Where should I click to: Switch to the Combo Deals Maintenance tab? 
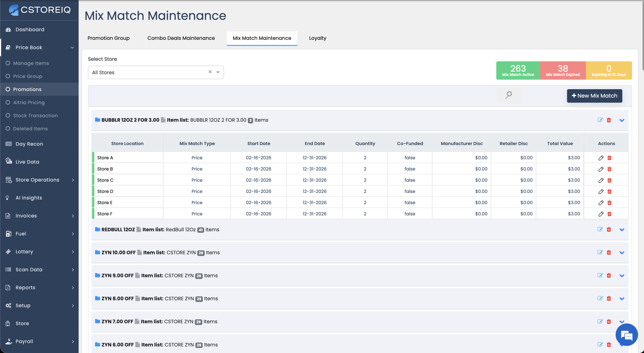tap(181, 38)
